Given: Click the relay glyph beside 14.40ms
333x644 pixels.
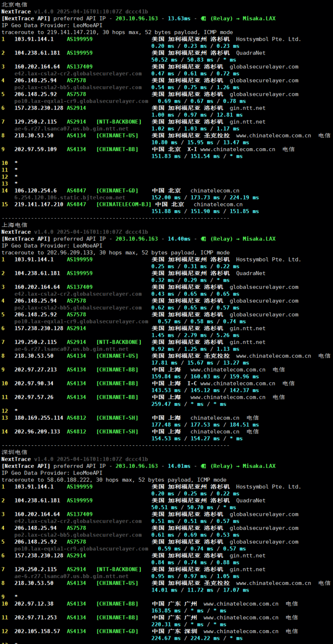Looking at the screenshot, I should [203, 239].
